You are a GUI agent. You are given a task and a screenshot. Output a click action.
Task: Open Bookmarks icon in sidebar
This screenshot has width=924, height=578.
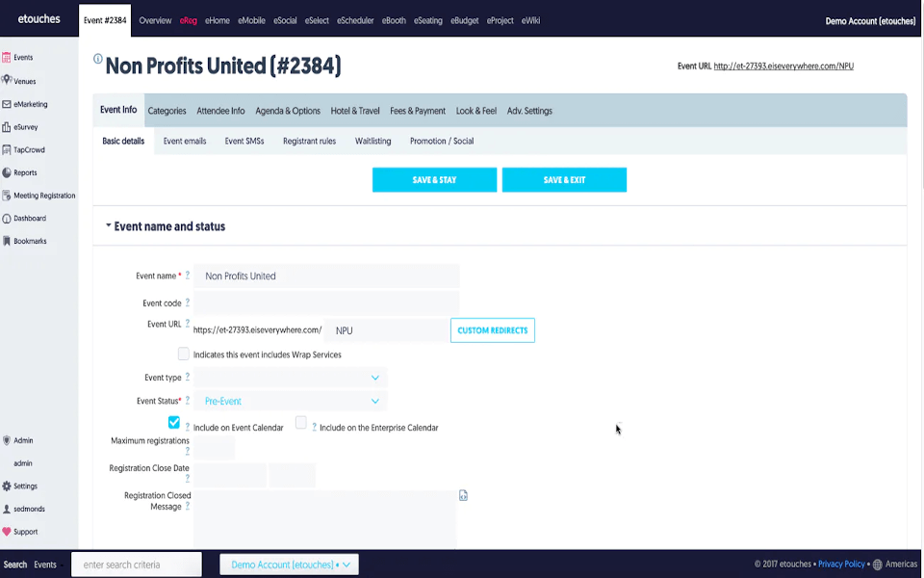click(x=7, y=241)
